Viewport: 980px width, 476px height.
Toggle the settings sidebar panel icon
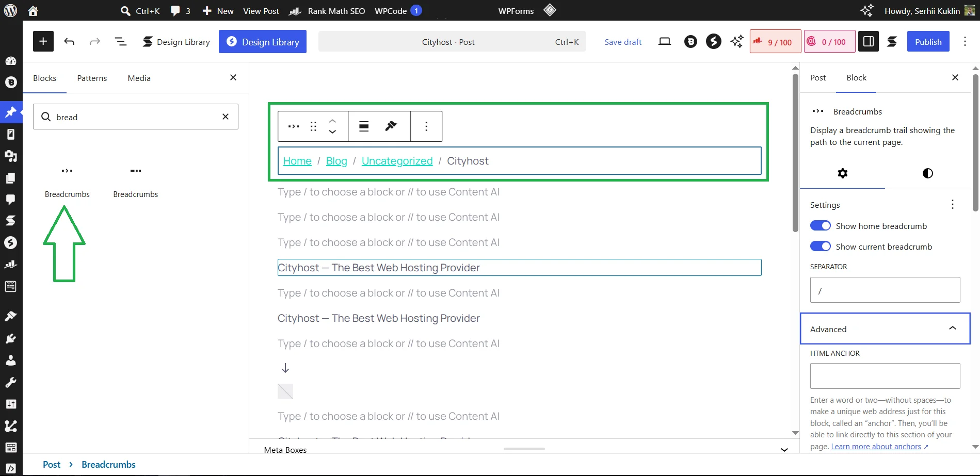(x=869, y=41)
